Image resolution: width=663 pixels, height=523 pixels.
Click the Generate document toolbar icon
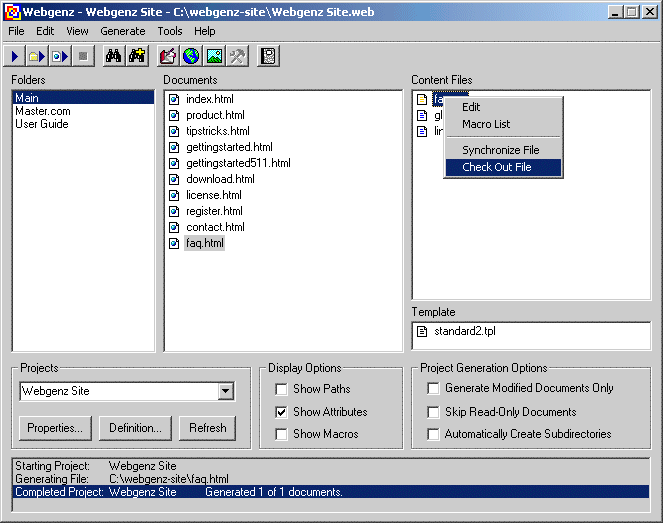60,56
